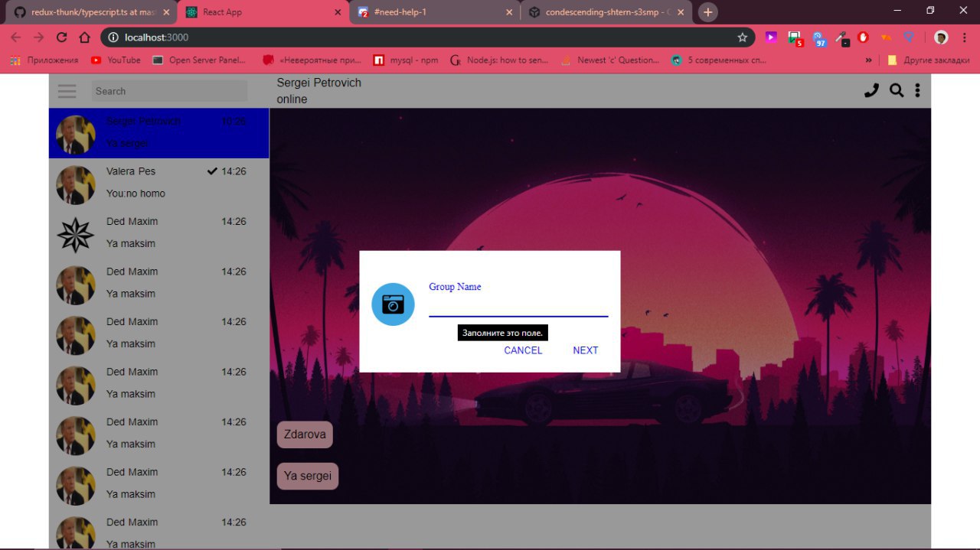Open the Приложения apps bookmark
Image resolution: width=980 pixels, height=550 pixels.
point(44,60)
